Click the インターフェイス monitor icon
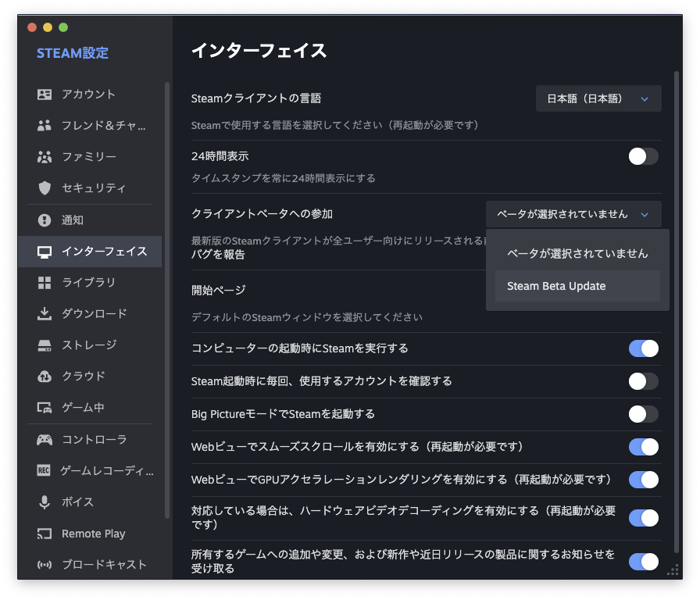Image resolution: width=700 pixels, height=600 pixels. click(45, 252)
